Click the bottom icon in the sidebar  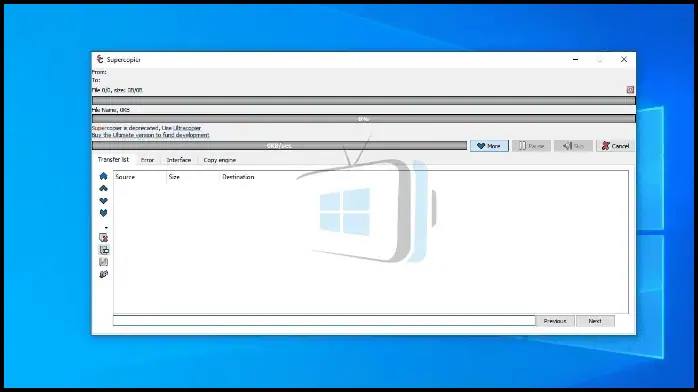103,274
